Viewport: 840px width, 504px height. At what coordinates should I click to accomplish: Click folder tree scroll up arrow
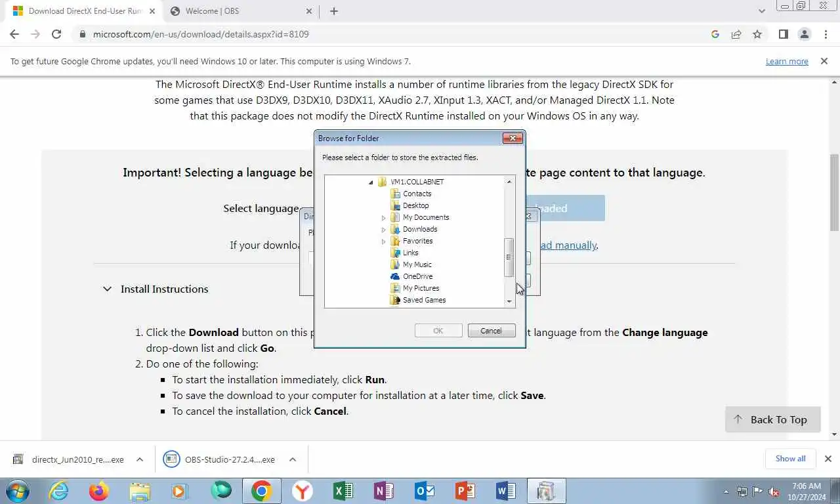pyautogui.click(x=509, y=181)
